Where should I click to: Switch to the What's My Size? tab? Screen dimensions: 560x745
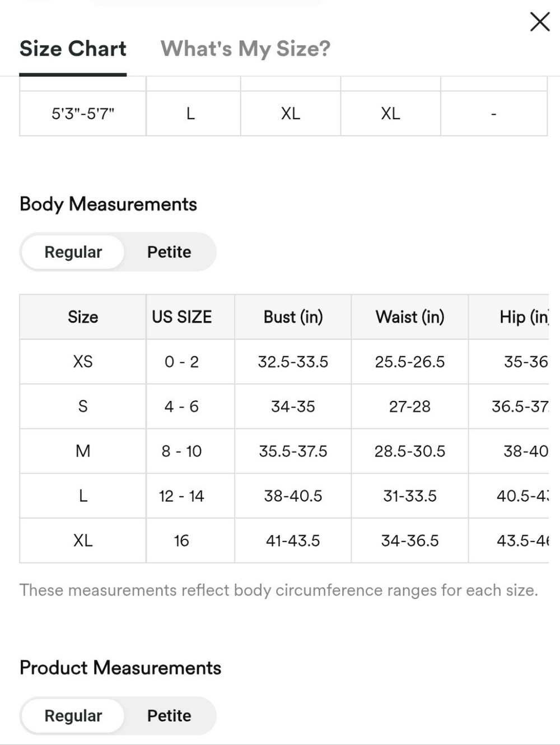pos(245,49)
